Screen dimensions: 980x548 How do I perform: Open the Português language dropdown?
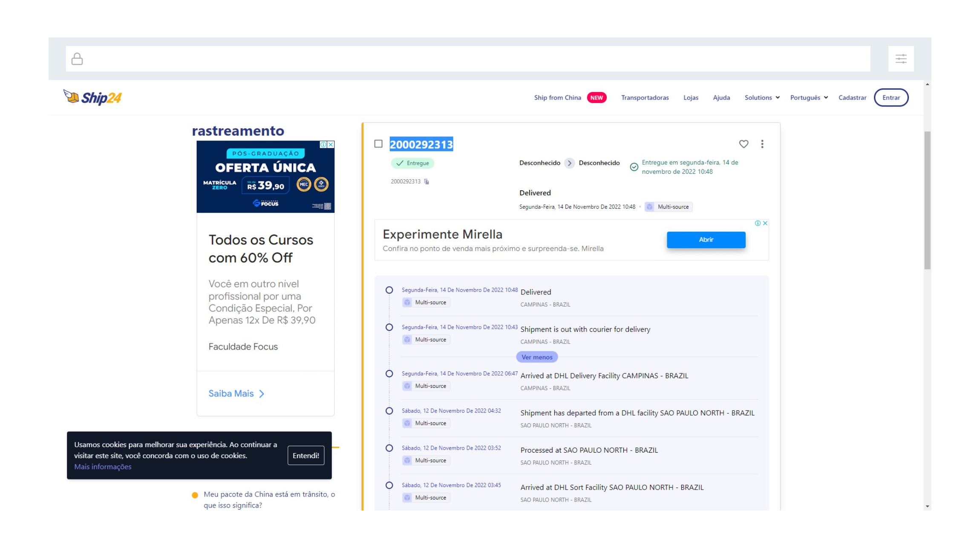click(x=809, y=98)
